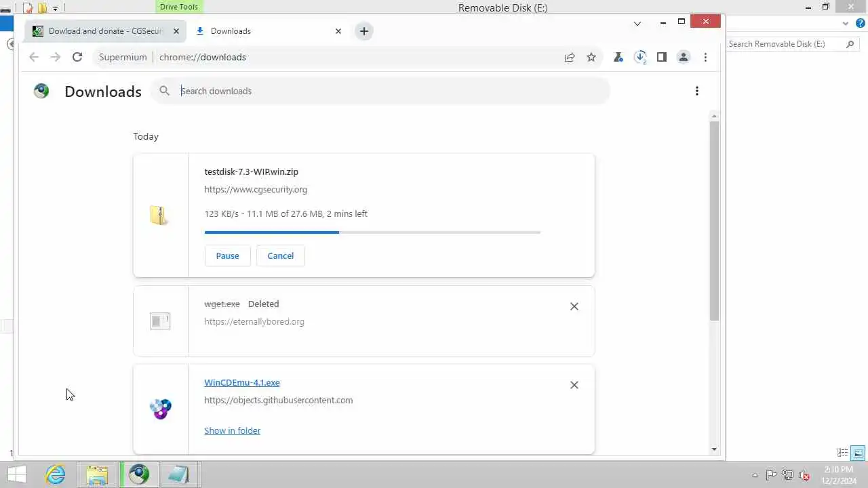Click the Explorer search magnifier icon
Screen dimensions: 868x488
coord(850,43)
